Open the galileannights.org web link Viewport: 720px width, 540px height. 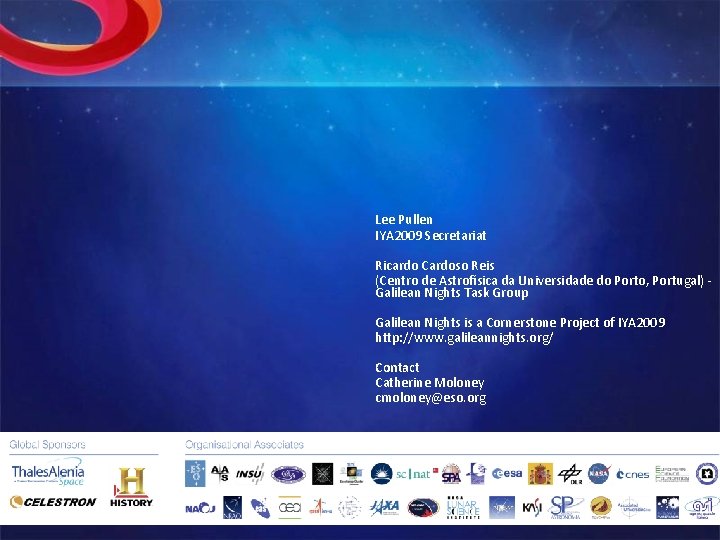464,338
